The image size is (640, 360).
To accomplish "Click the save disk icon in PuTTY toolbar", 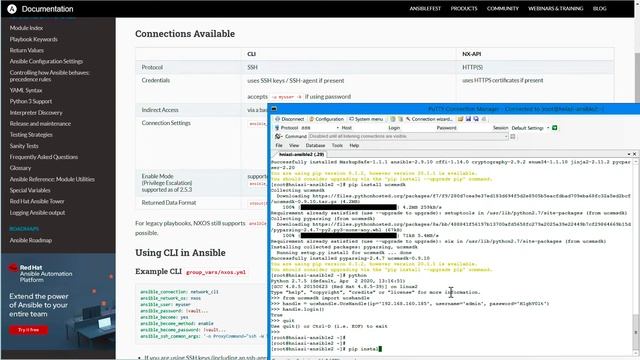I will 468,119.
